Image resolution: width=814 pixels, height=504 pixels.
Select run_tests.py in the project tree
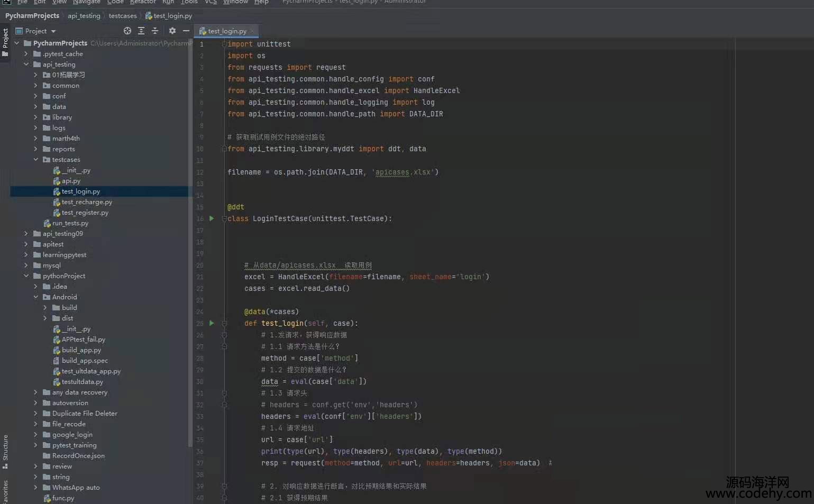point(70,223)
